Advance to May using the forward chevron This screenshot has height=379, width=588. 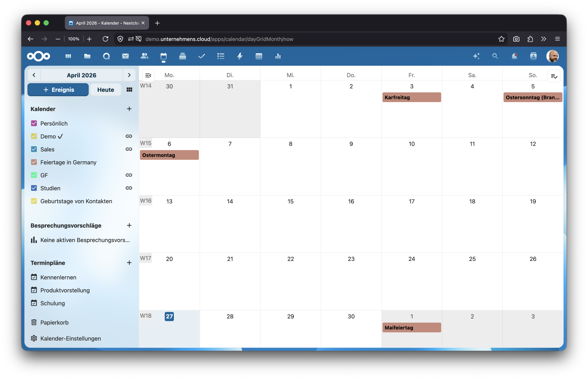click(x=129, y=75)
